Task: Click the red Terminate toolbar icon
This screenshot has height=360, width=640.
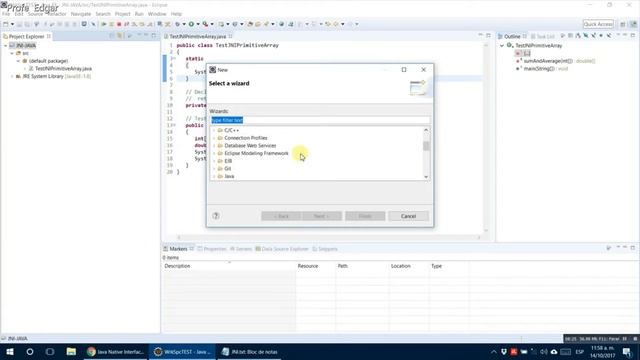Action: pyautogui.click(x=119, y=24)
